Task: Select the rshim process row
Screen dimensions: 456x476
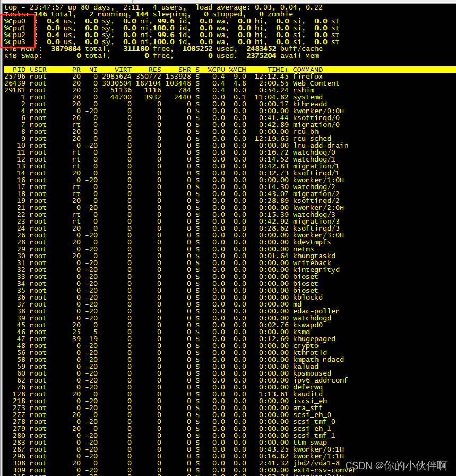Action: [x=159, y=90]
